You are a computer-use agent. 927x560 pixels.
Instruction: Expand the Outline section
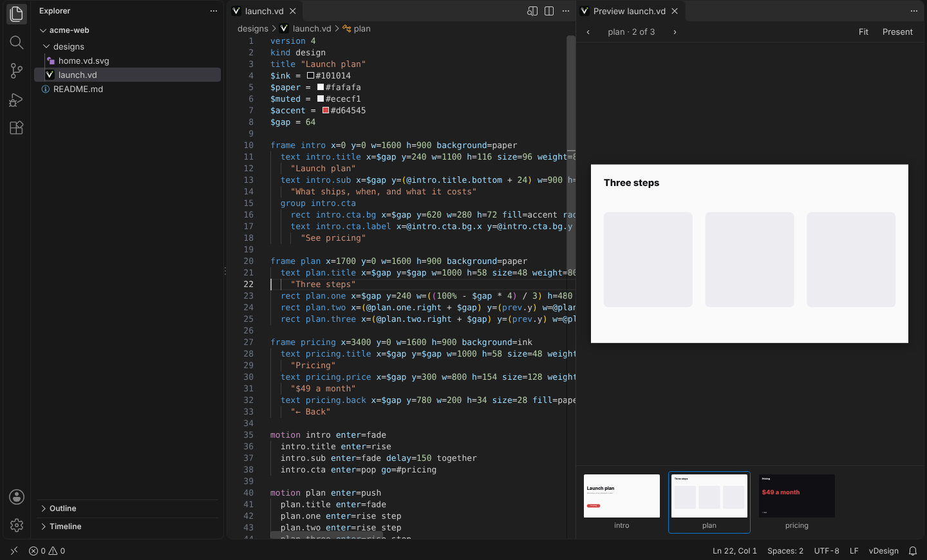[127, 509]
